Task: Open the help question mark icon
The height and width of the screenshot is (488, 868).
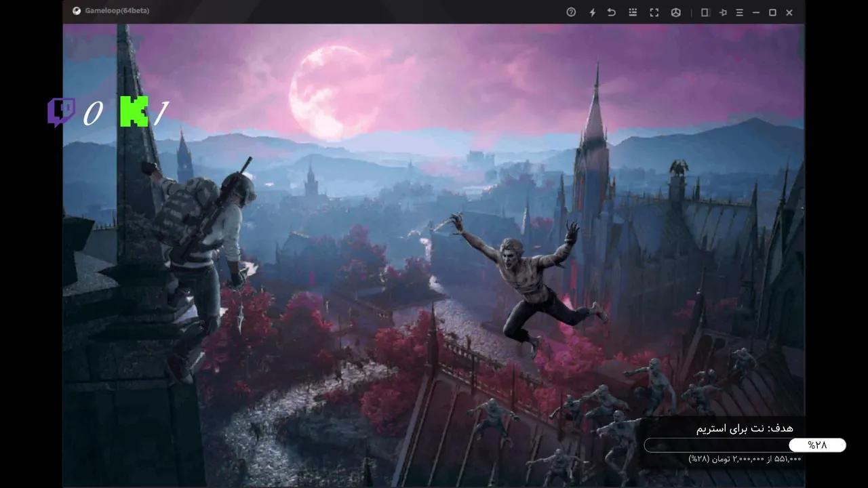Action: pos(571,12)
